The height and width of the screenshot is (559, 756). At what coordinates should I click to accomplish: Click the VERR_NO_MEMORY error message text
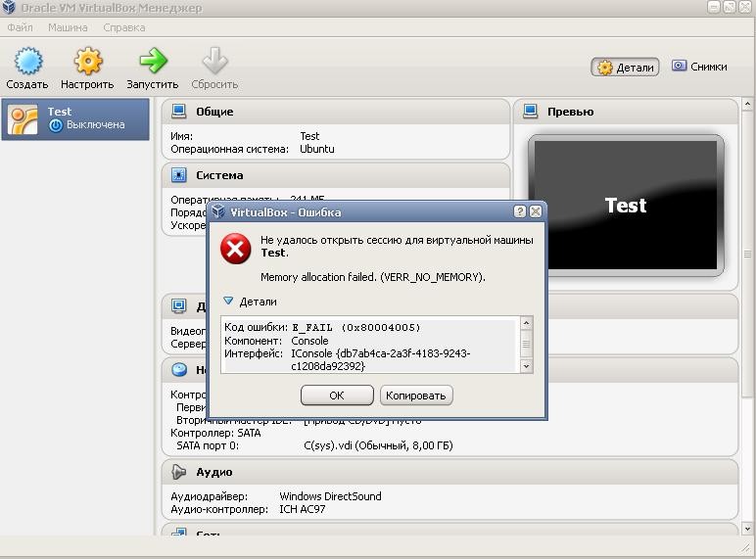pos(373,277)
